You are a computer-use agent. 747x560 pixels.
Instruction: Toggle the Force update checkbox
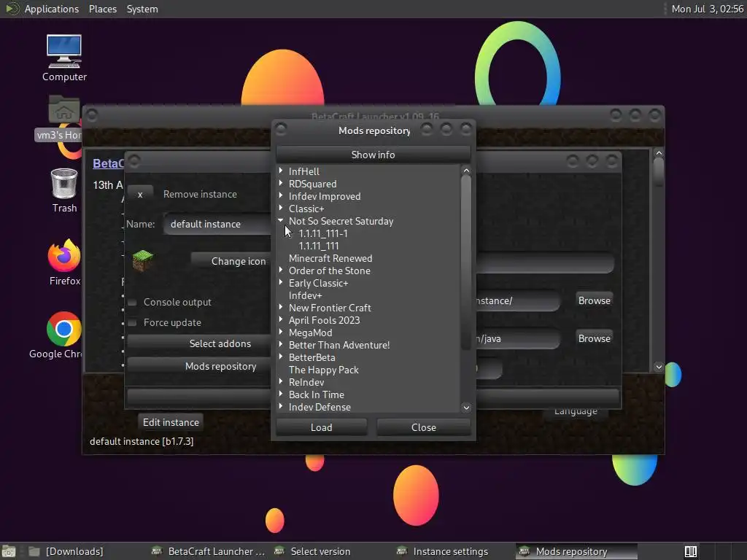[x=133, y=323]
